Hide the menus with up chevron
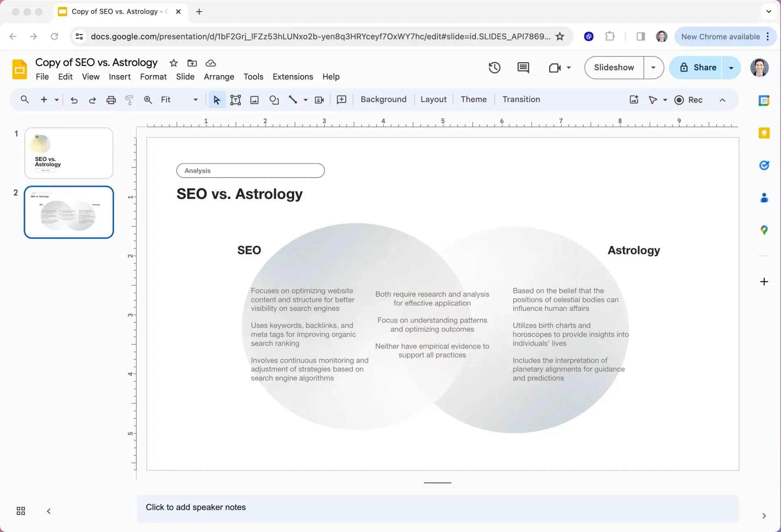 click(722, 100)
